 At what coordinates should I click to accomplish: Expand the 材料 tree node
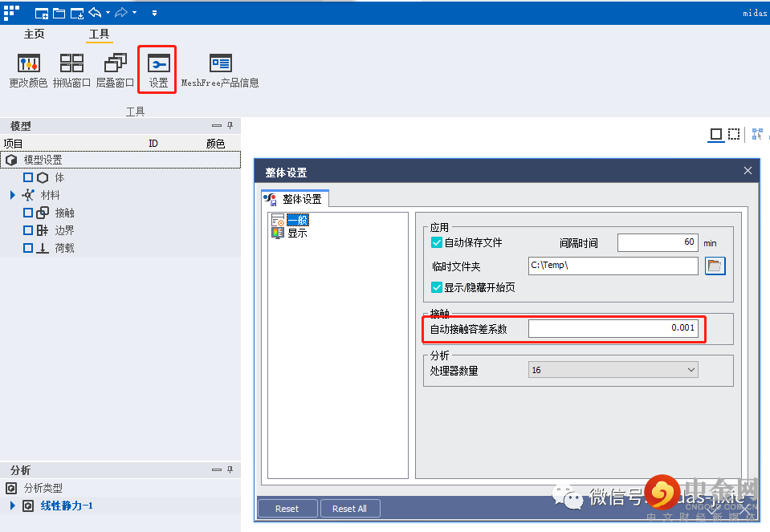pos(13,195)
